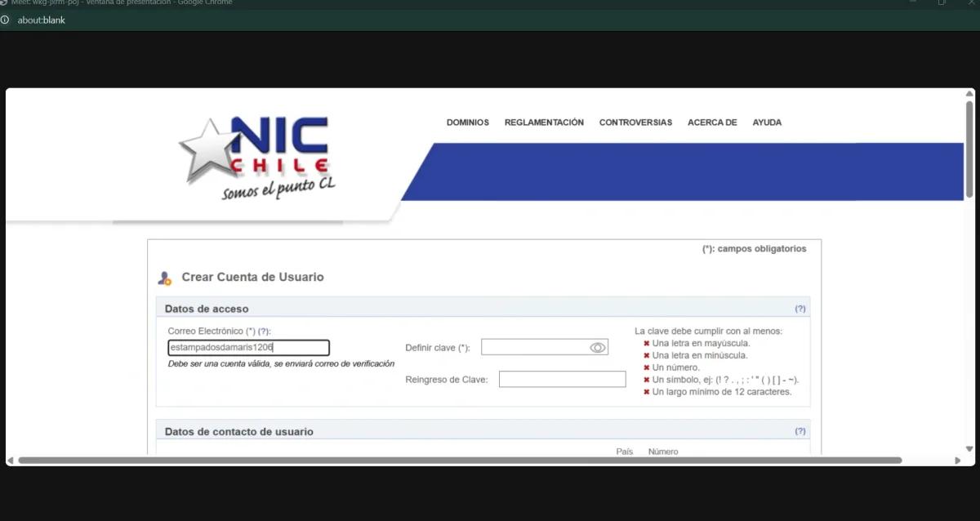Viewport: 980px width, 521px height.
Task: Click the horizontal scrollbar right arrow
Action: pos(958,461)
